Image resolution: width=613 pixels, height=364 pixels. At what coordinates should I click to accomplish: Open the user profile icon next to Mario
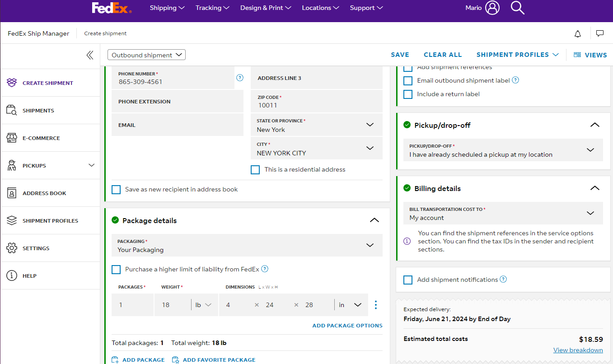click(x=492, y=8)
